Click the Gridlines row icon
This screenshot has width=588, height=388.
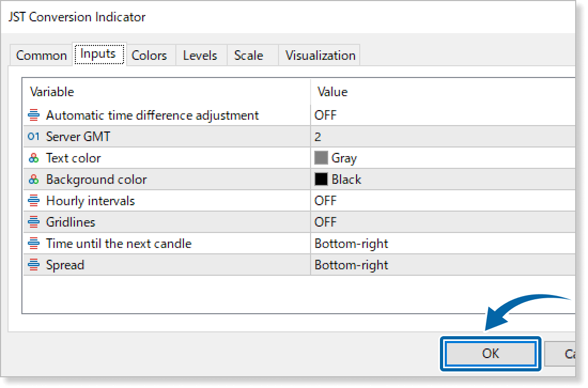click(x=34, y=222)
